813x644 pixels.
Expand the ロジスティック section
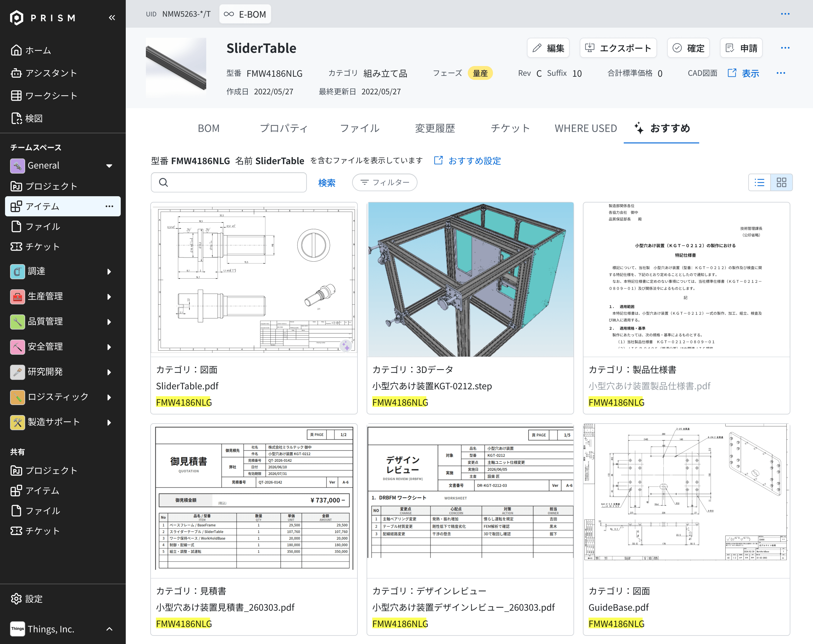coord(109,397)
